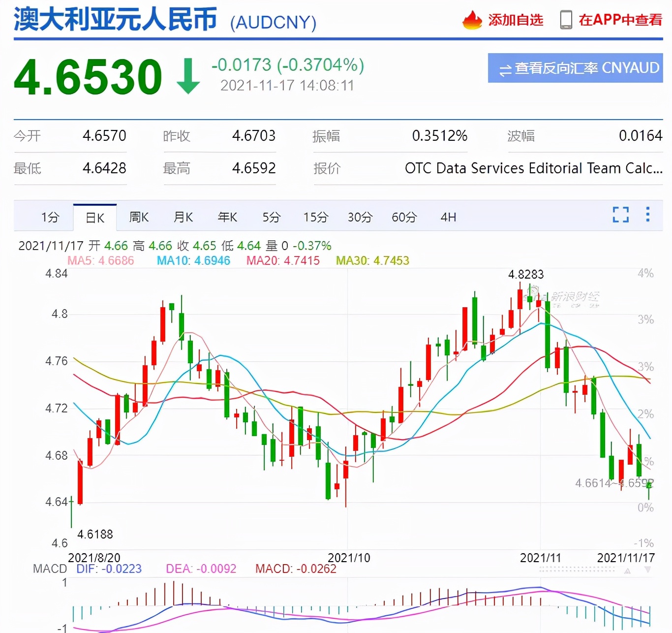The width and height of the screenshot is (672, 633).
Task: Click the flame icon beside 添加自选
Action: pos(472,20)
